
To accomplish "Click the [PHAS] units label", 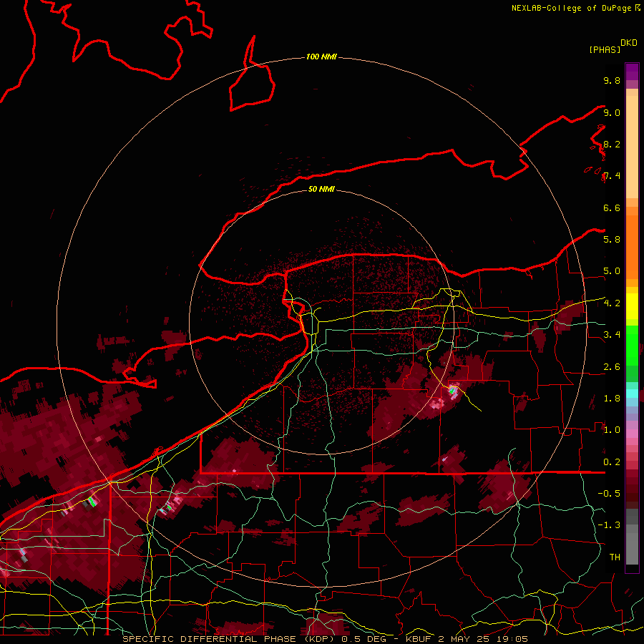I will point(605,49).
